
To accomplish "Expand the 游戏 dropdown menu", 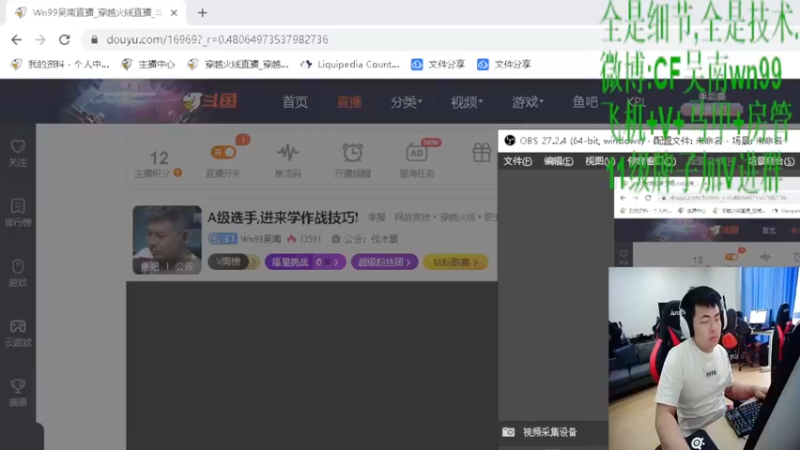I will pyautogui.click(x=528, y=102).
